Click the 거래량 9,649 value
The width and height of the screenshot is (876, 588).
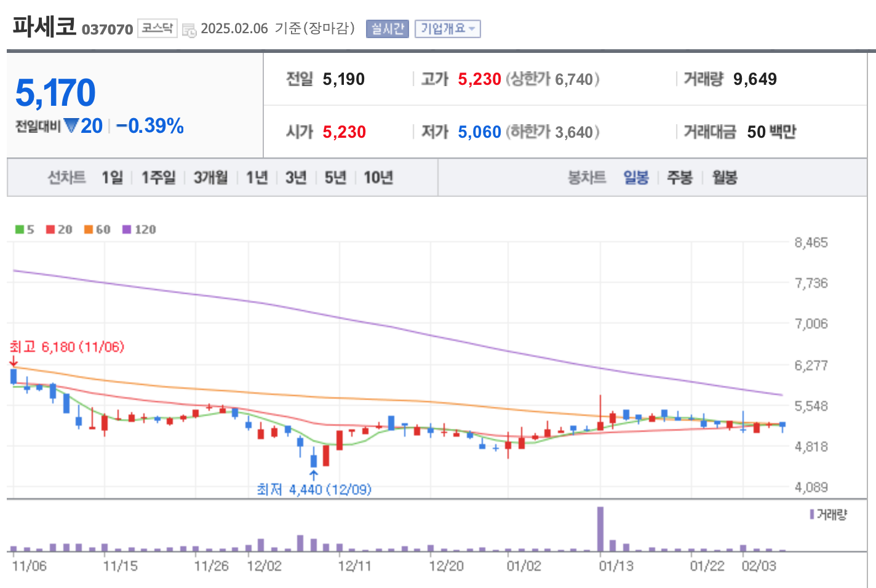point(755,79)
